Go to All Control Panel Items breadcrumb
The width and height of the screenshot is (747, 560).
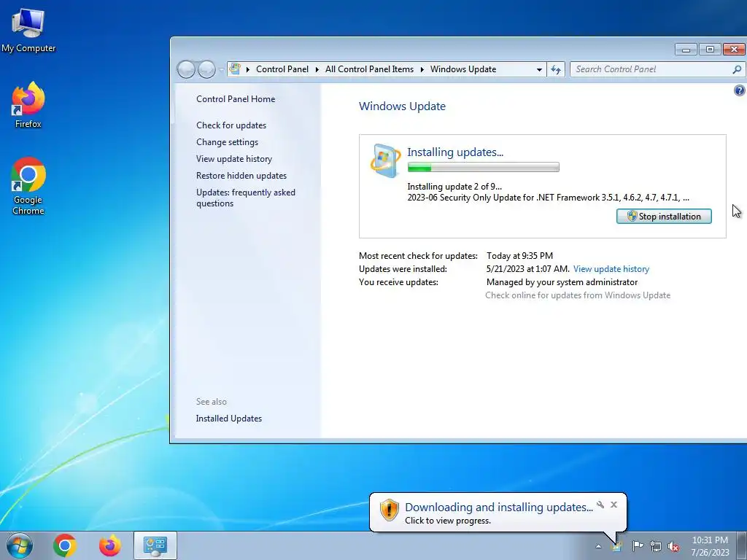[369, 69]
